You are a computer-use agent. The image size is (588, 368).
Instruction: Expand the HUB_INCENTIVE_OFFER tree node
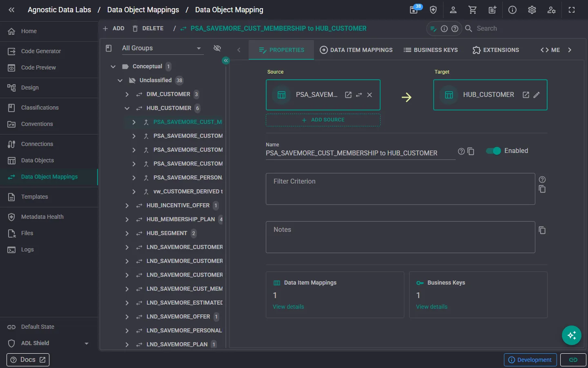[127, 205]
